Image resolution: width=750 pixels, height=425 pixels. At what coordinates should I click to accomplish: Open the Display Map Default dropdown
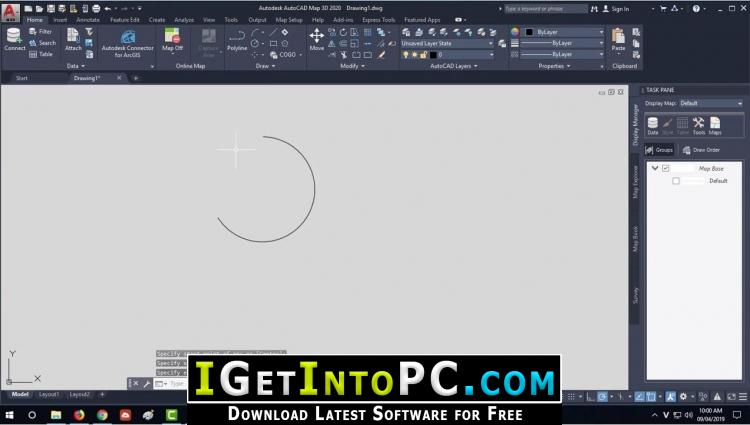click(711, 103)
